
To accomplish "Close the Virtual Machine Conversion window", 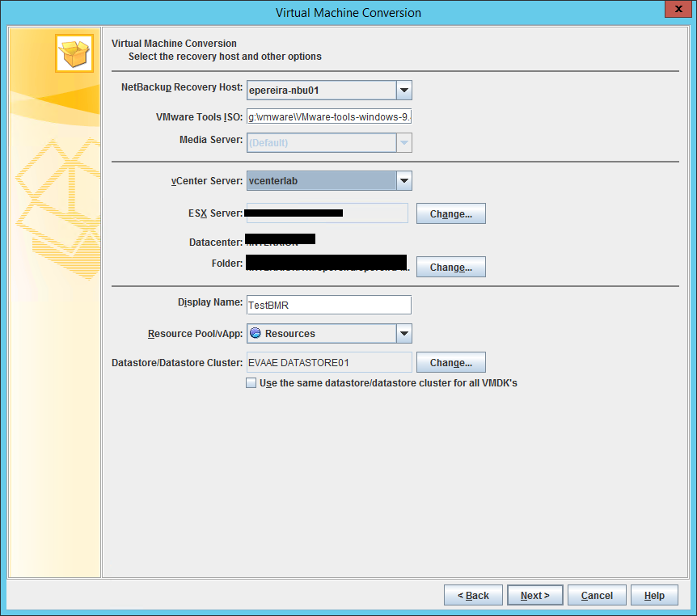I will 678,9.
